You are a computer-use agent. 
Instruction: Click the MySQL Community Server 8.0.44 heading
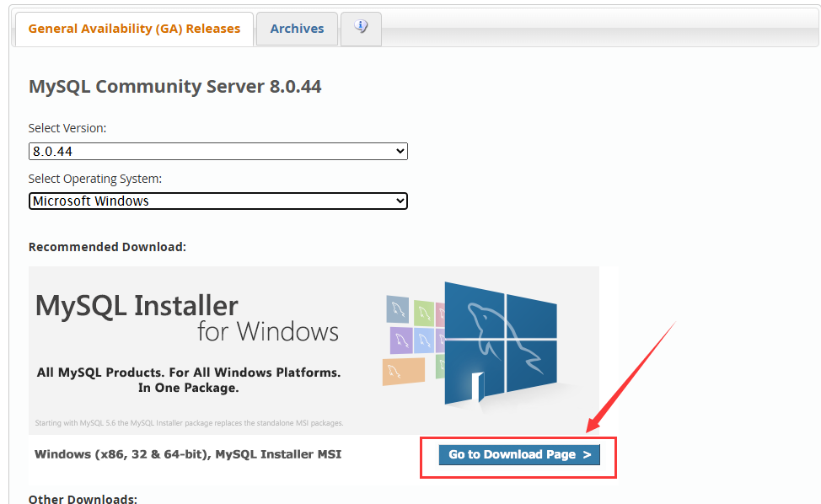(x=174, y=86)
